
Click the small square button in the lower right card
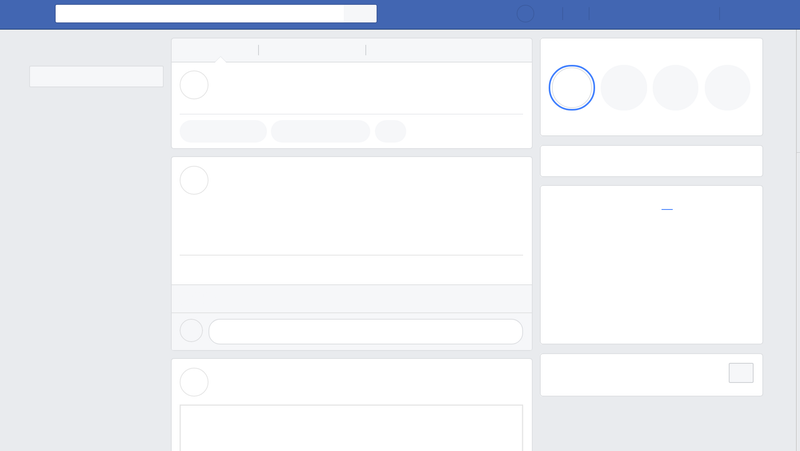tap(741, 373)
